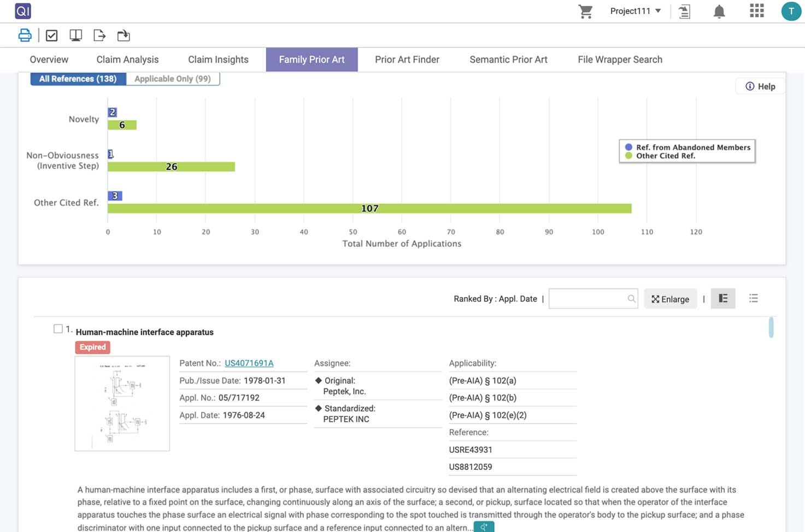805x532 pixels.
Task: Open patent link US4071691A
Action: pyautogui.click(x=249, y=363)
